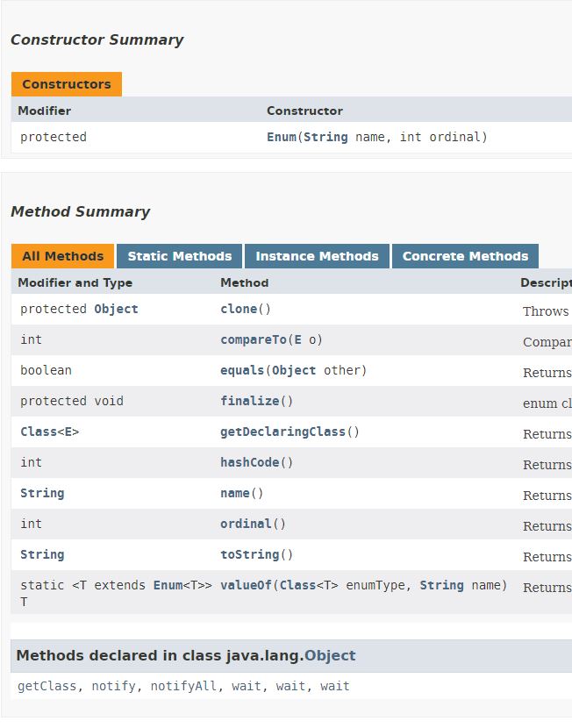Click 'int' return type in the ordinal row

pos(31,524)
